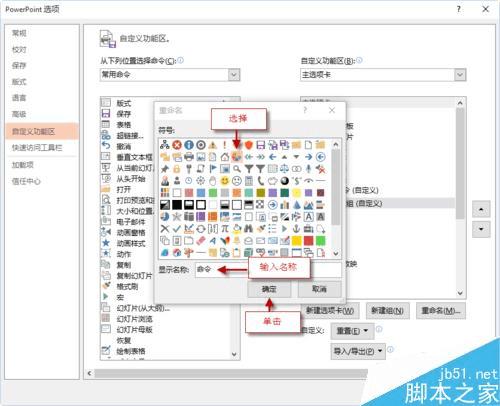Switch to 快速访问工具栏 category
Image resolution: width=500 pixels, height=406 pixels.
click(37, 147)
